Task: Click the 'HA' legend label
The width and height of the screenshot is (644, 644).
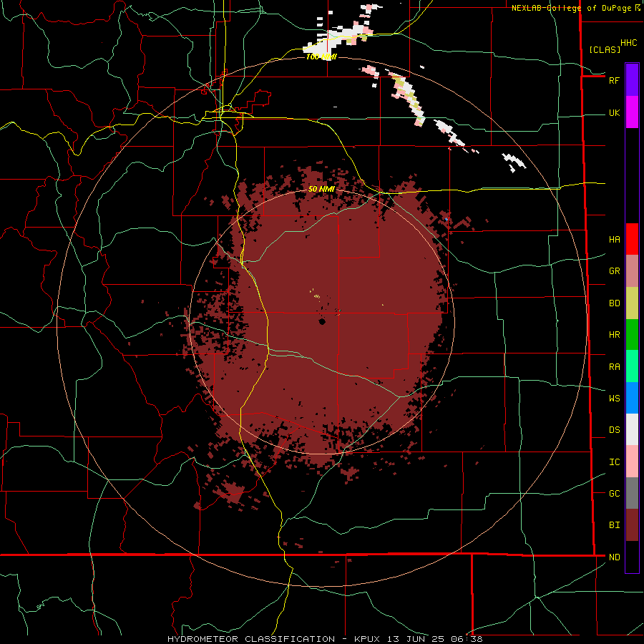Action: click(x=614, y=240)
